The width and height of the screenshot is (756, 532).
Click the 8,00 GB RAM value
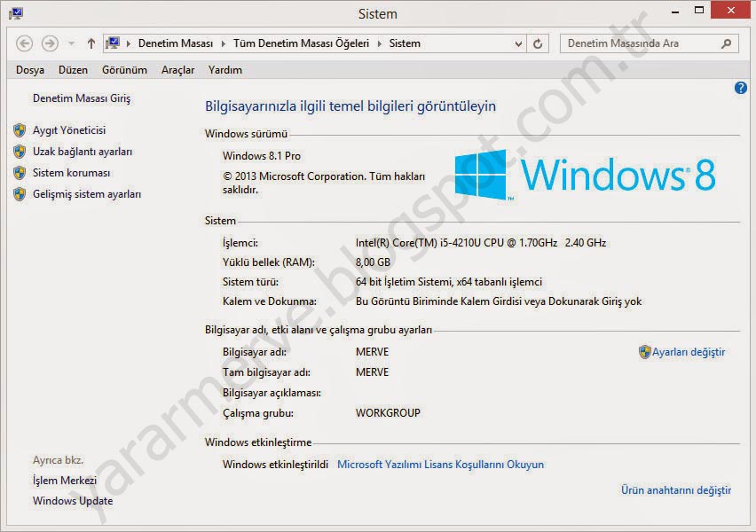[x=373, y=262]
